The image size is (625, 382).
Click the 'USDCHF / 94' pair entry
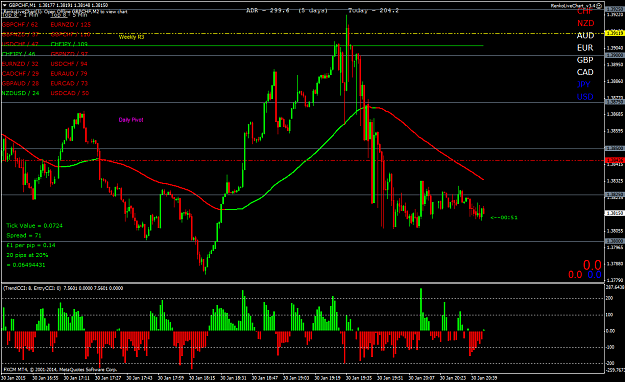point(69,64)
